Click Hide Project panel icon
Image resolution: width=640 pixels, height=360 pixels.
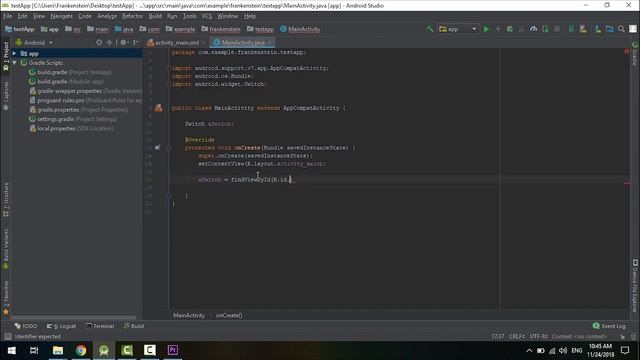click(136, 42)
